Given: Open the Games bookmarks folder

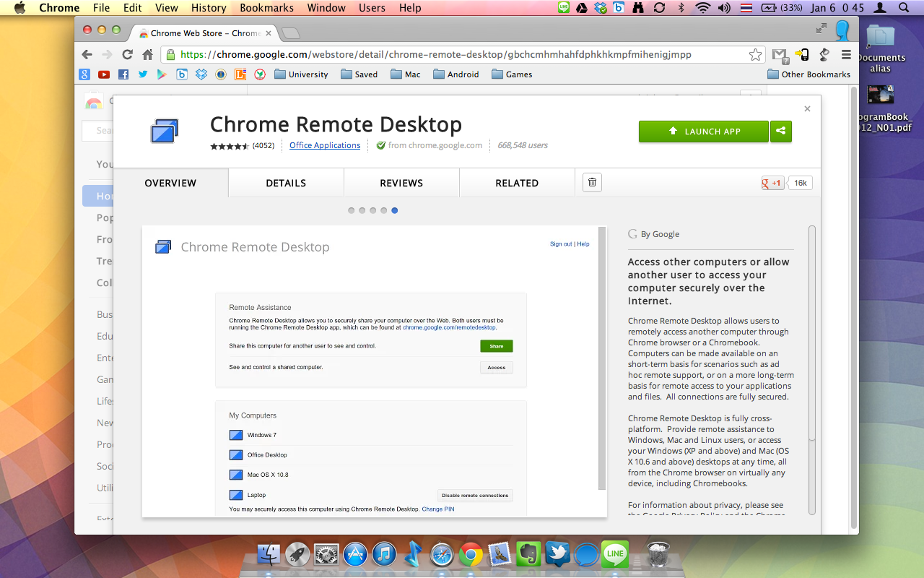Looking at the screenshot, I should [512, 74].
